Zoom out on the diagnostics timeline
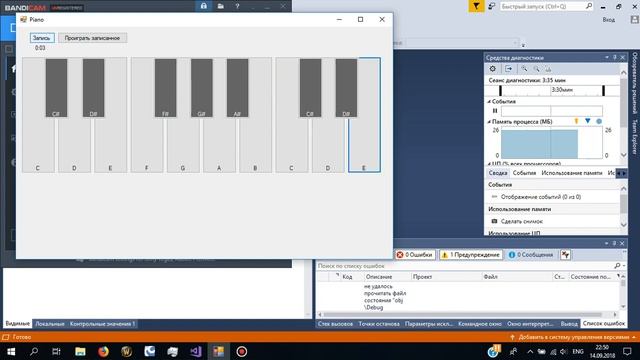Image resolution: width=640 pixels, height=360 pixels. [536, 69]
